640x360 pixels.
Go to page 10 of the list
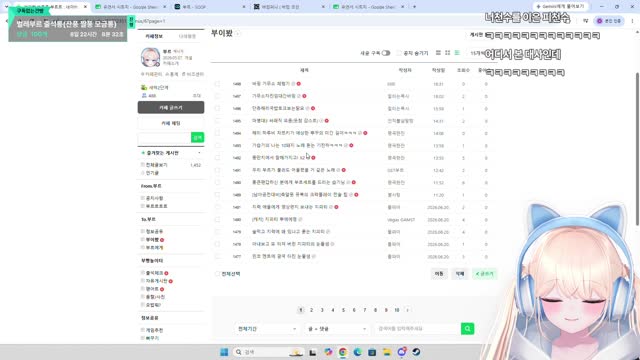click(x=397, y=310)
